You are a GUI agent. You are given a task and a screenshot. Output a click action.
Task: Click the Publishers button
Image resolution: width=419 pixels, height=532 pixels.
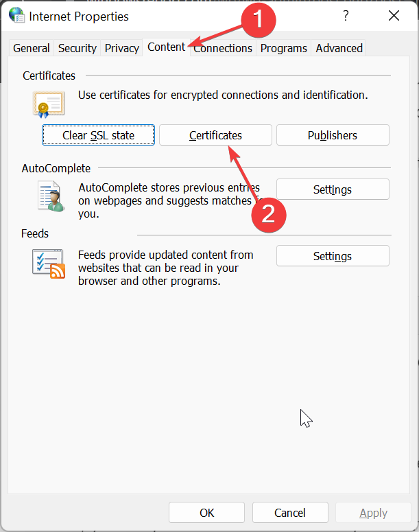(333, 135)
